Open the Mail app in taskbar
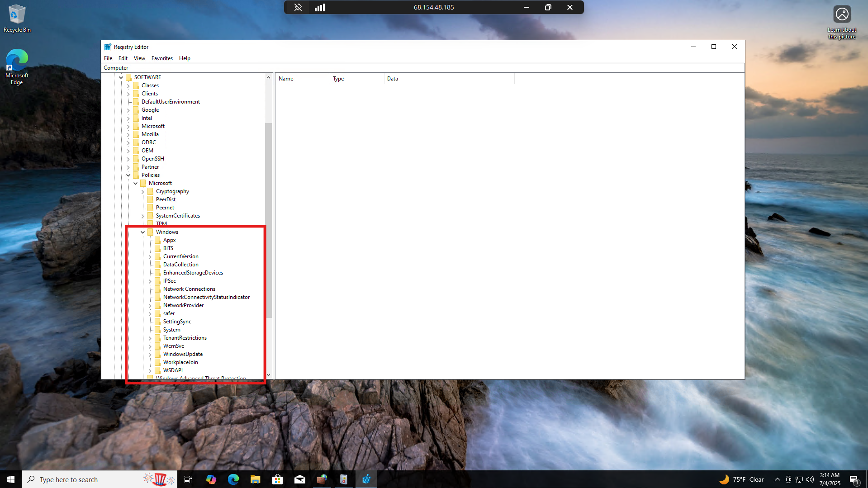 point(299,479)
